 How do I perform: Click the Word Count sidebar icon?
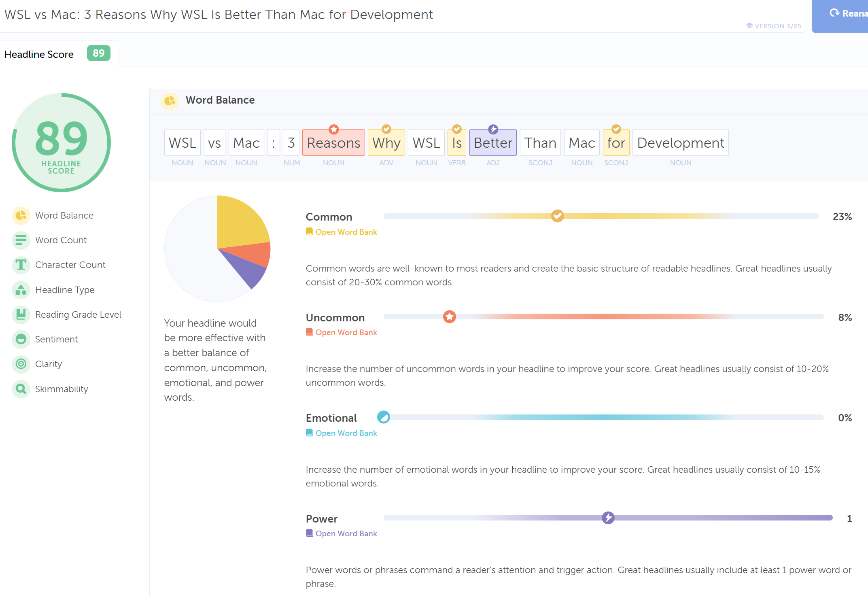21,240
